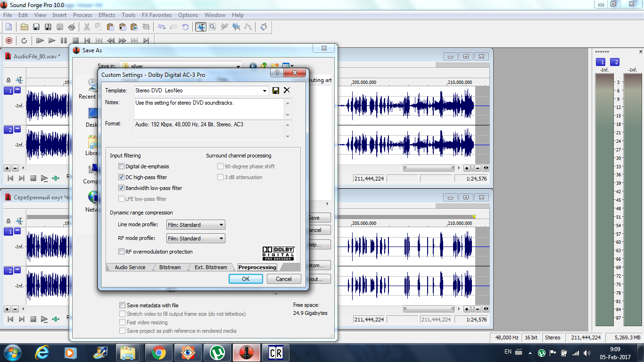
Task: Delete template with the X icon
Action: 287,90
